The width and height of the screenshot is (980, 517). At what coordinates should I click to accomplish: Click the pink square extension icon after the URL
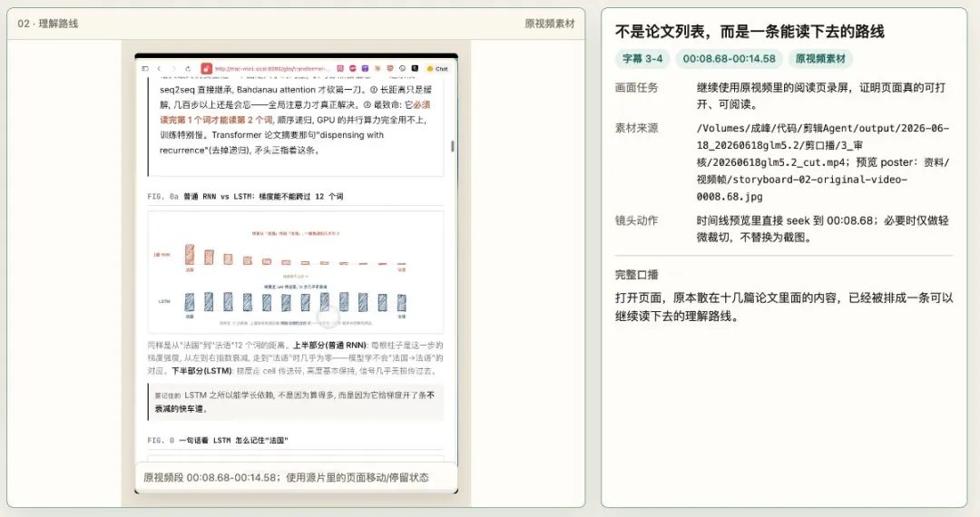pyautogui.click(x=340, y=69)
